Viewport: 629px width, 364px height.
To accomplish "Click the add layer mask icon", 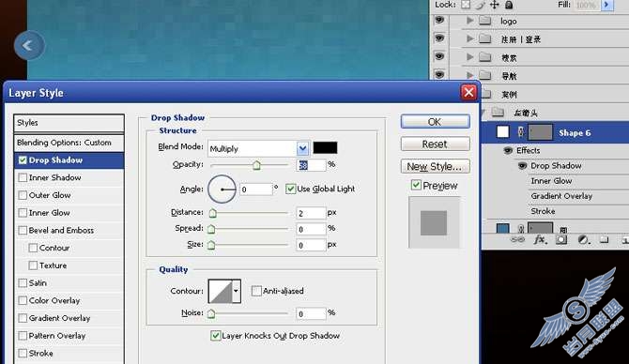I will tap(561, 240).
